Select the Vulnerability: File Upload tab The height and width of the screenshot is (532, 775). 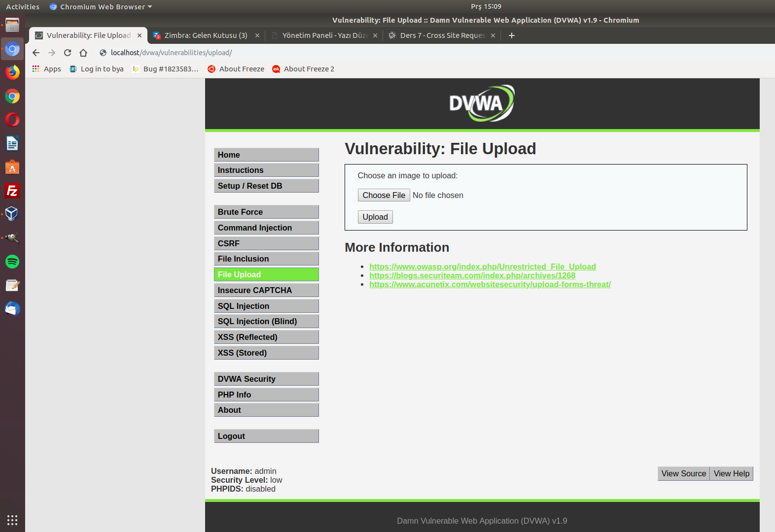coord(88,35)
